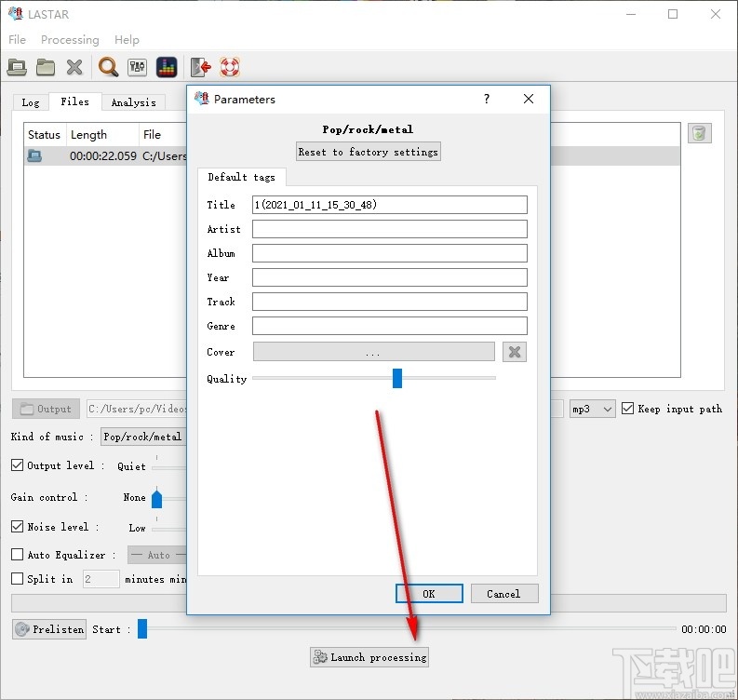Click the trash bin icon beside file list
Viewport: 738px width, 700px height.
[700, 133]
